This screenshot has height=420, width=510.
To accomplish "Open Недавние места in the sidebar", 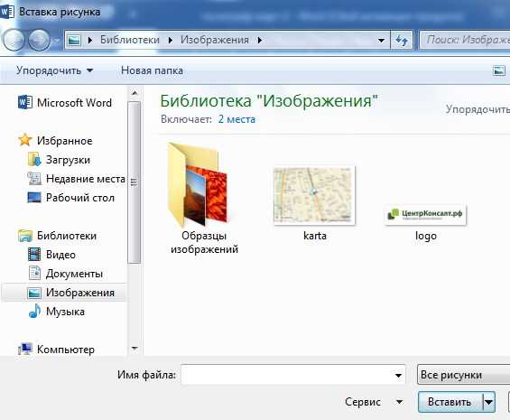I will [77, 179].
